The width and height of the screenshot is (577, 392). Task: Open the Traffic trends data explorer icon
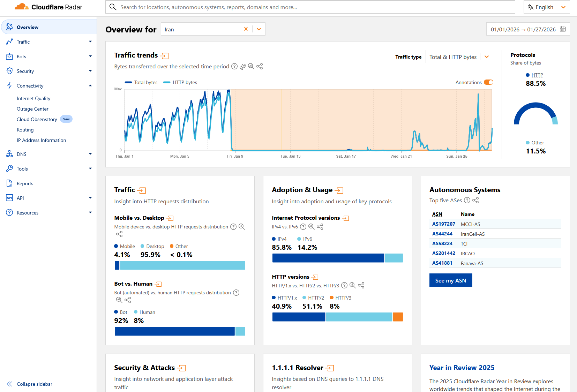165,55
